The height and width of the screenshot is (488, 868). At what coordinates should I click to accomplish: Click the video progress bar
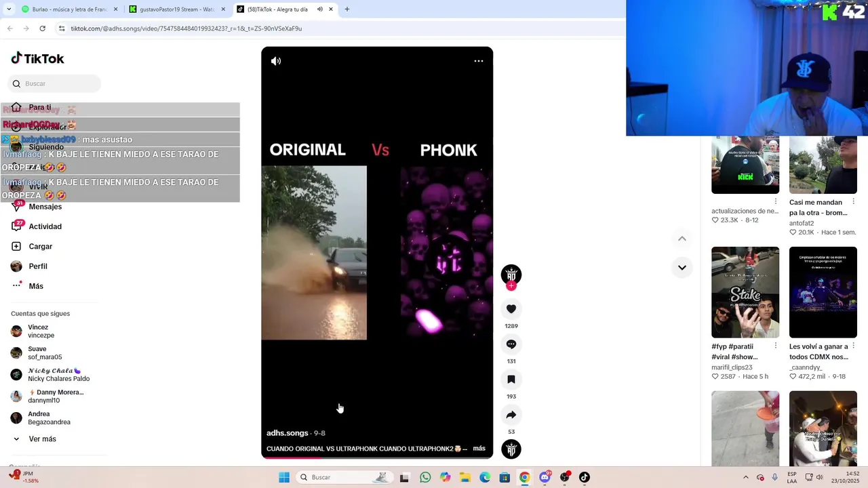point(377,457)
